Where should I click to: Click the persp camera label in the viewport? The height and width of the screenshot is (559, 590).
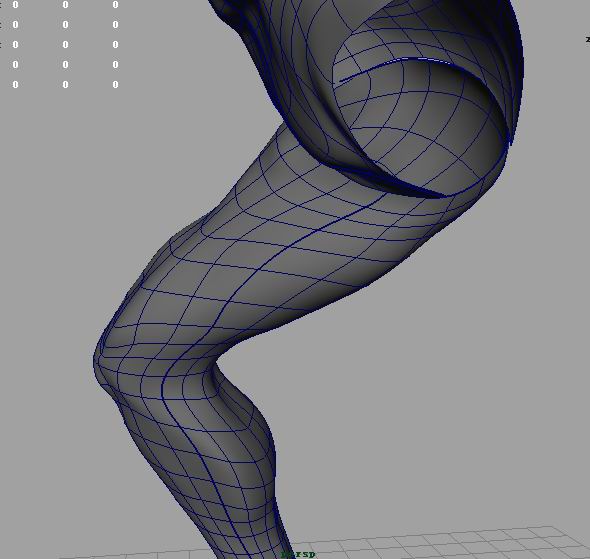[x=298, y=554]
